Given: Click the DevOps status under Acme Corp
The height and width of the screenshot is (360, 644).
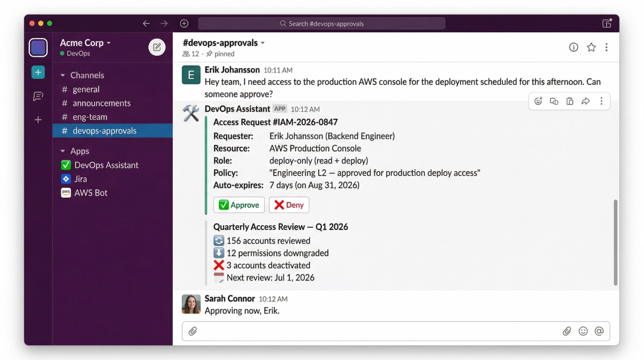Looking at the screenshot, I should pyautogui.click(x=75, y=54).
